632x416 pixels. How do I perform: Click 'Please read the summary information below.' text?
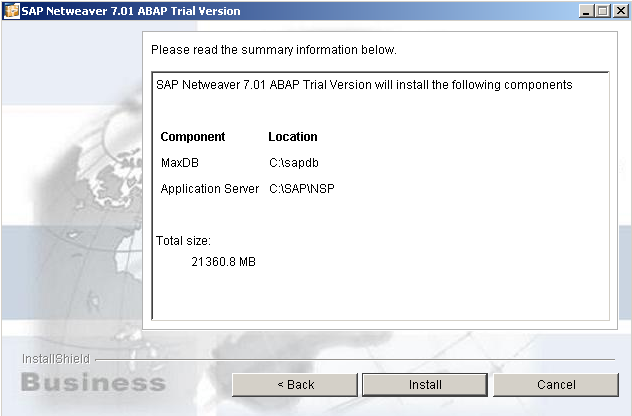point(274,50)
